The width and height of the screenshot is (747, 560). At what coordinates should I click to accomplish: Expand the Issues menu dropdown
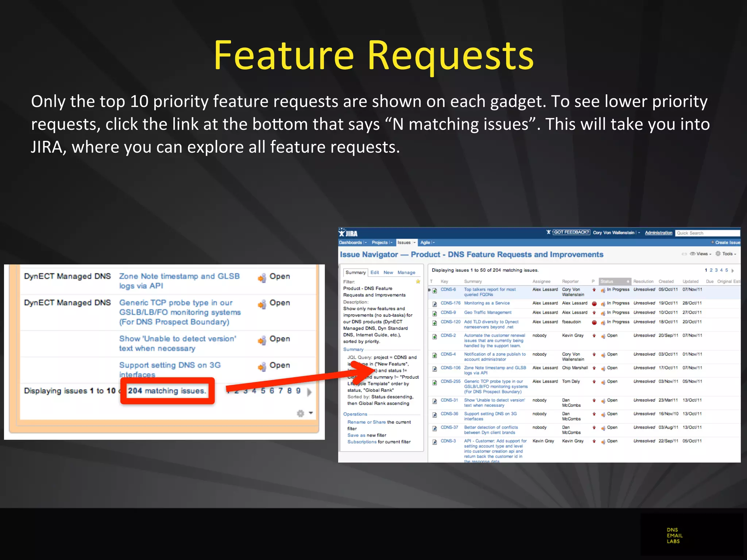click(414, 242)
